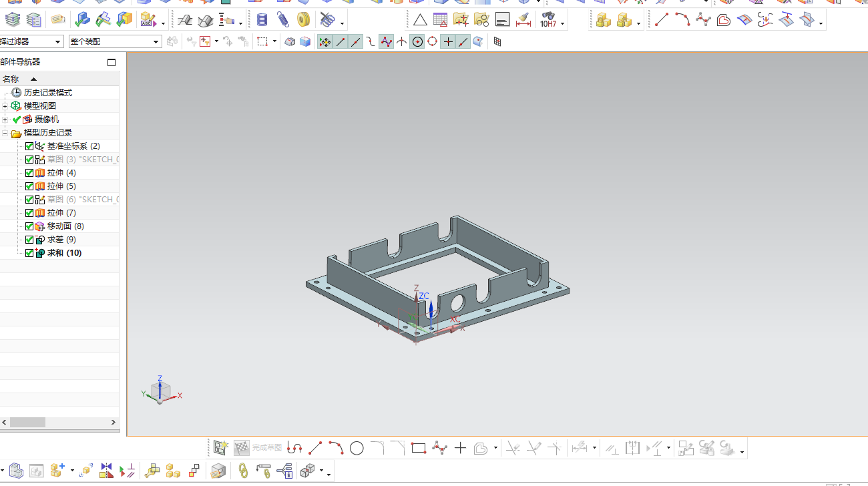Toggle the arc-center circle snap option
Image resolution: width=868 pixels, height=486 pixels.
417,41
